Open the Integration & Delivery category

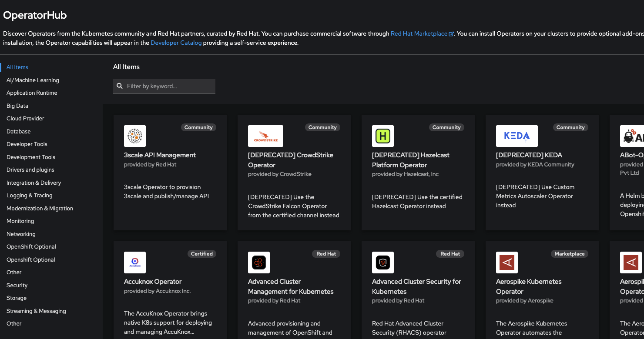[x=34, y=183]
